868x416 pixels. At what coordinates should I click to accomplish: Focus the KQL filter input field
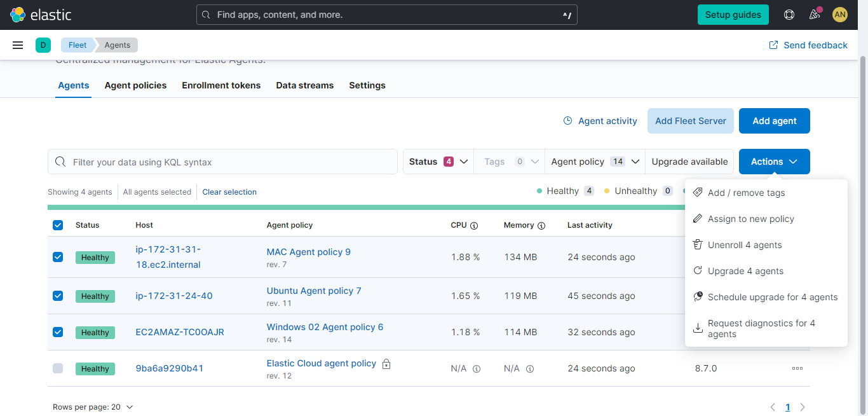222,162
